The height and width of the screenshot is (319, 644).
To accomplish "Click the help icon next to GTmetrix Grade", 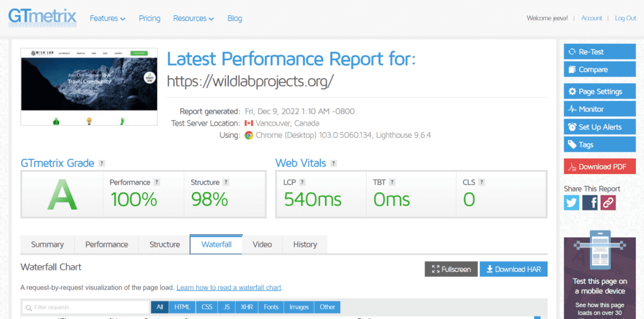I will 102,163.
